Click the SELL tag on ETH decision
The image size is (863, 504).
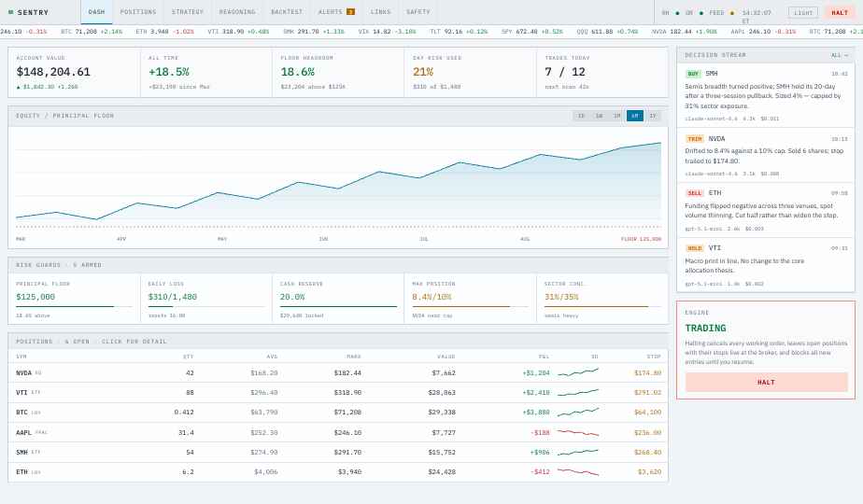click(695, 193)
